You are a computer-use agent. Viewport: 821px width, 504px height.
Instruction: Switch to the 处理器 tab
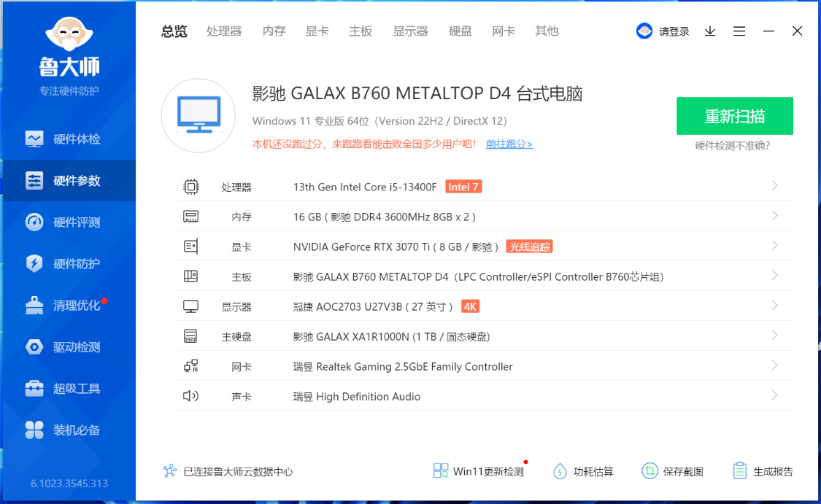pos(224,31)
